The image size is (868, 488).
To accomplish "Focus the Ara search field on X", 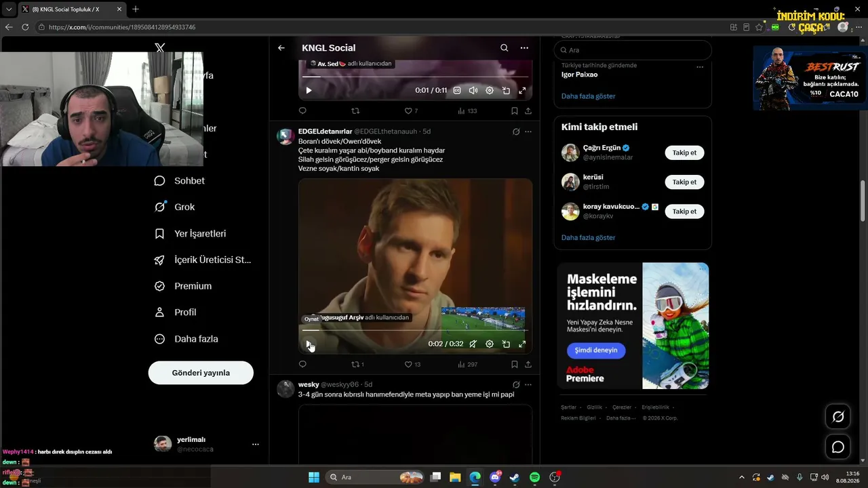I will click(633, 50).
